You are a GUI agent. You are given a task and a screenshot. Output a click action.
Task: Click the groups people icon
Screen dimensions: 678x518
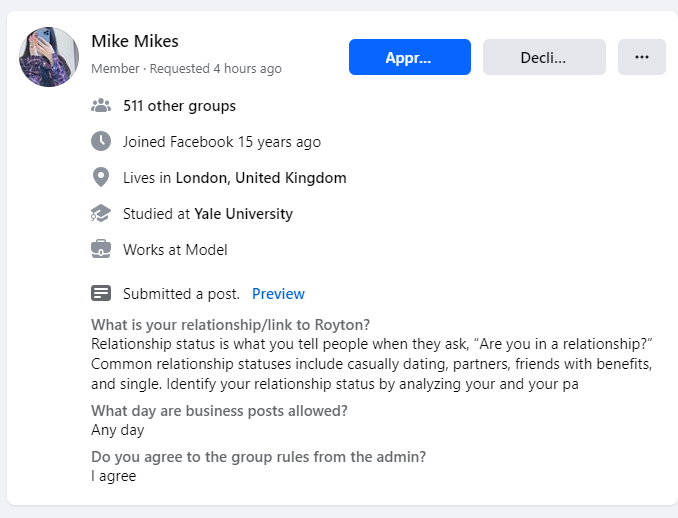pos(101,106)
